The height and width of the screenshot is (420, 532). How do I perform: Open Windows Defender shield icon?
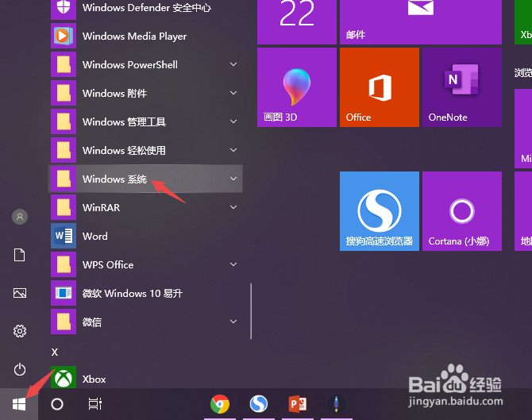(x=64, y=9)
